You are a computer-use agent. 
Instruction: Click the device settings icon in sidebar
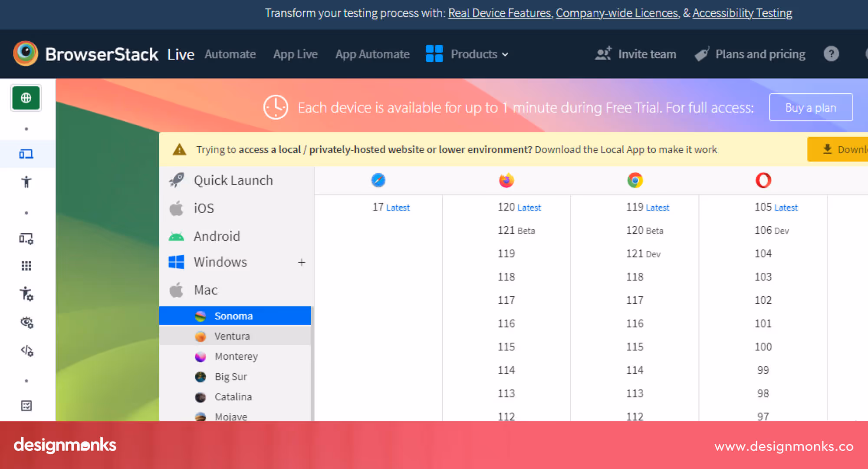26,239
